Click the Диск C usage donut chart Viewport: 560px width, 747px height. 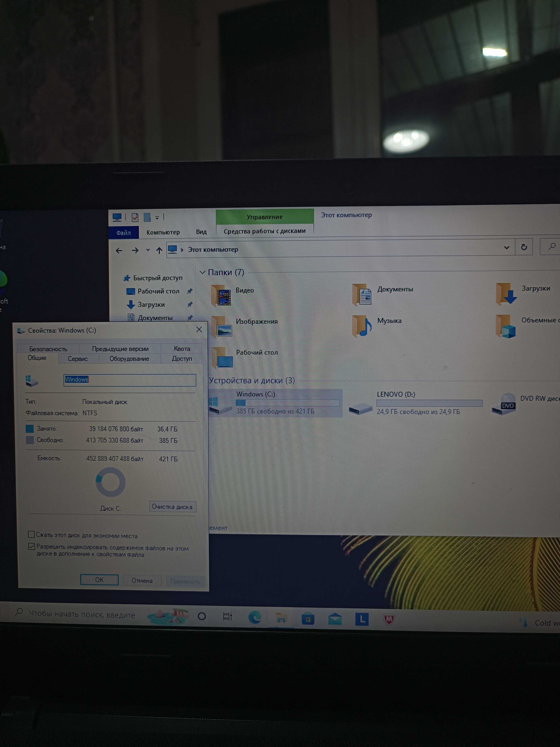[x=111, y=482]
